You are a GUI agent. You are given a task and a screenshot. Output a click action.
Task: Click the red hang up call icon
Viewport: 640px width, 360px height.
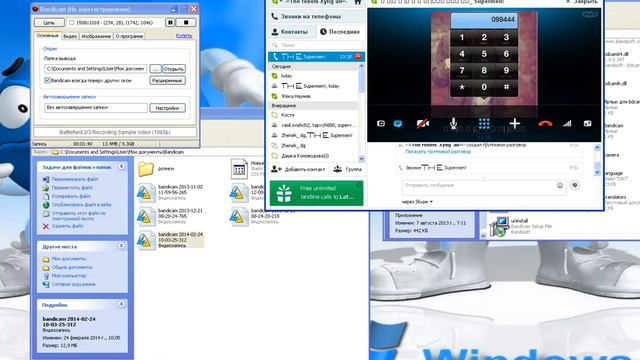click(544, 123)
